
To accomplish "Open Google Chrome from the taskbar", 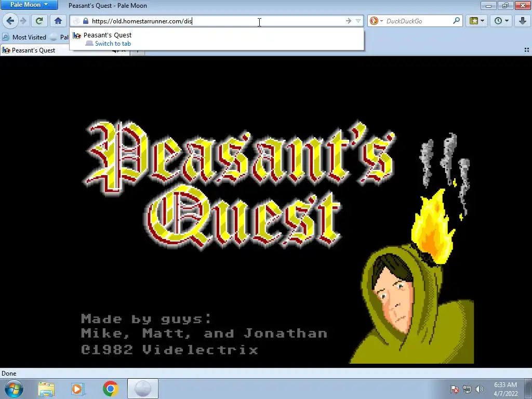I will click(110, 389).
